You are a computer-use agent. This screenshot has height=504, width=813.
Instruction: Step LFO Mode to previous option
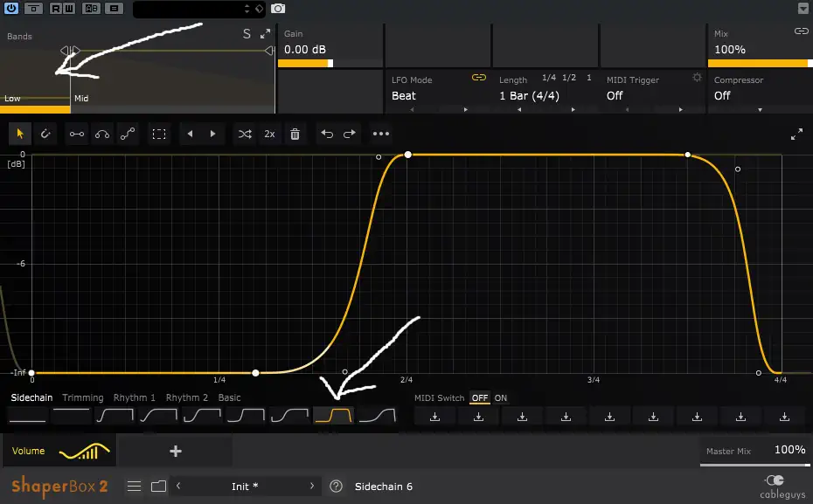pos(413,109)
